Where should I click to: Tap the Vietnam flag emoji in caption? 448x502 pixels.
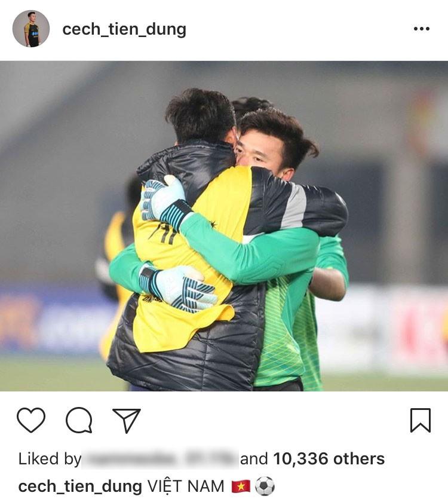tap(241, 486)
